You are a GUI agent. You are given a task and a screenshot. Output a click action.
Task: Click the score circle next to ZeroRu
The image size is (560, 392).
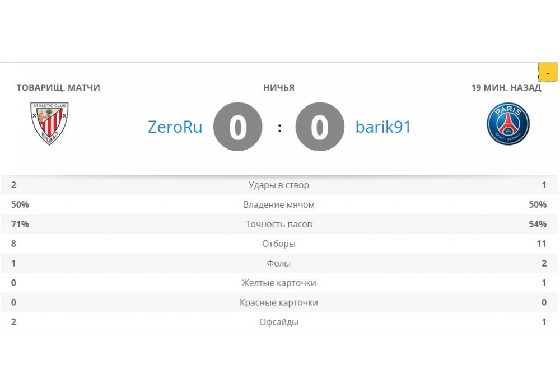238,127
